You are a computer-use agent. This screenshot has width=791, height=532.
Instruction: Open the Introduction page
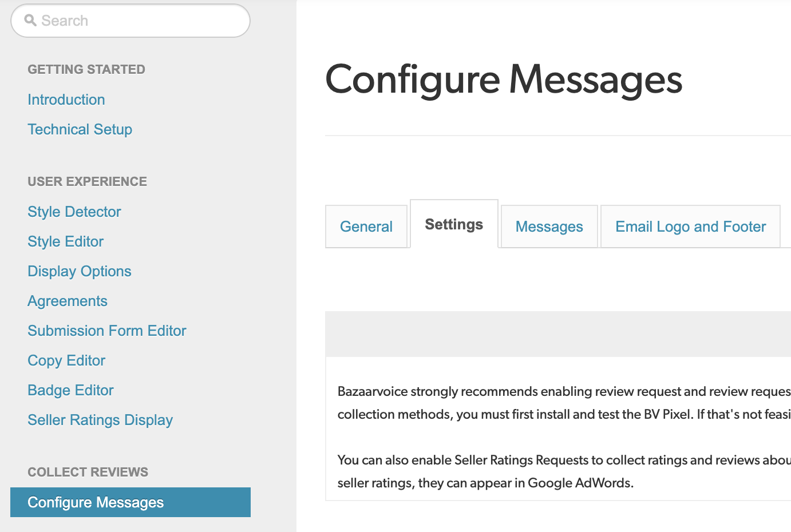click(x=66, y=100)
